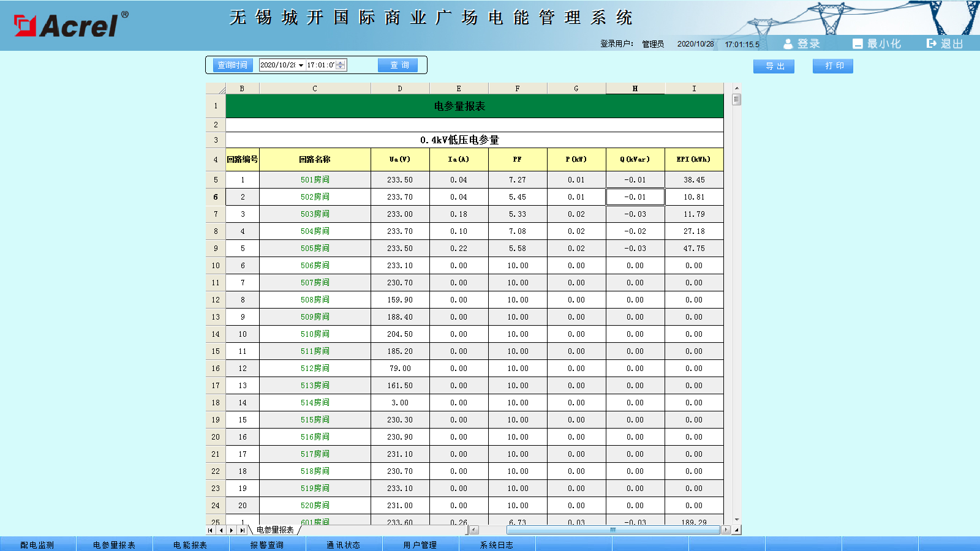
Task: Open the query date dropdown calendar
Action: tap(301, 66)
